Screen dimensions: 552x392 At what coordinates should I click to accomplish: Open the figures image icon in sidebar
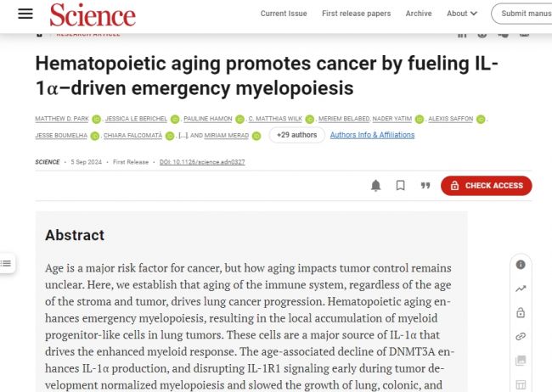(x=521, y=361)
